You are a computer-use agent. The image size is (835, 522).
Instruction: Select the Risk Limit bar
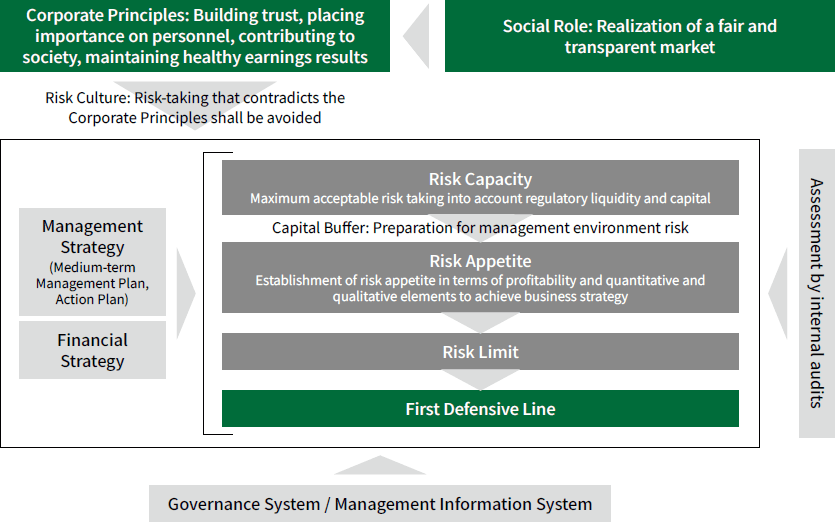[x=480, y=352]
